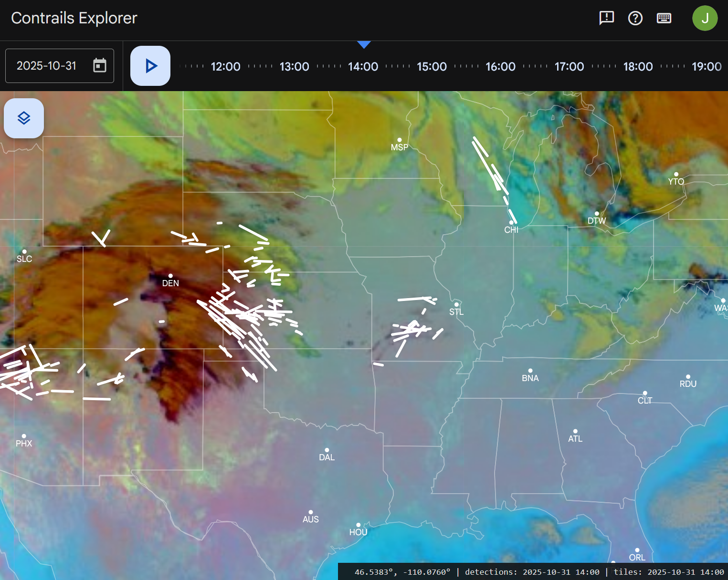Image resolution: width=728 pixels, height=580 pixels.
Task: Jump timeline to 15:00
Action: tap(432, 67)
